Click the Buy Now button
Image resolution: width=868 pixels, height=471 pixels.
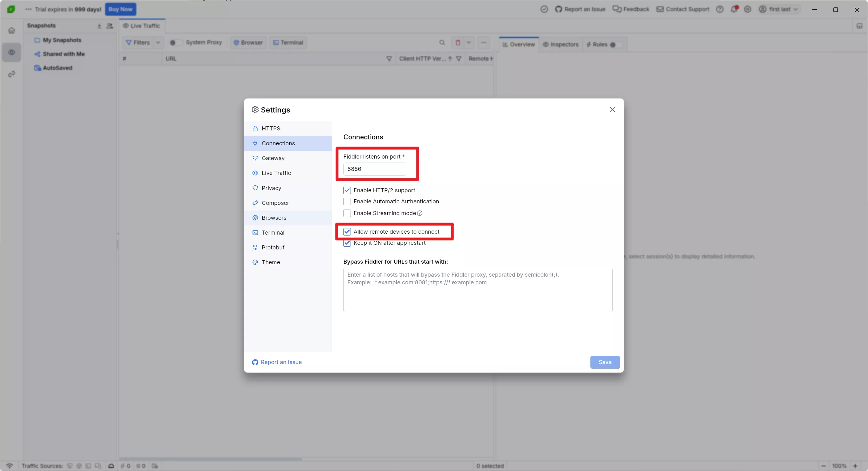point(120,9)
